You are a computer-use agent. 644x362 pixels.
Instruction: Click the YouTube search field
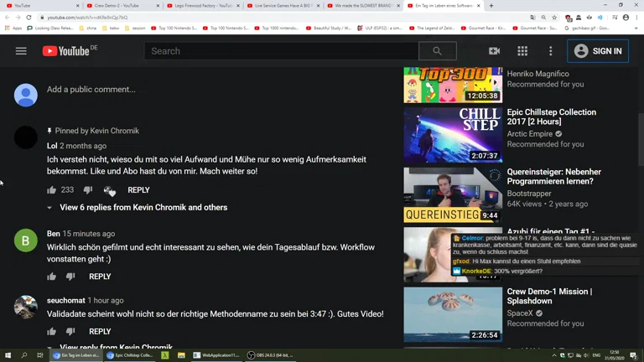(281, 51)
